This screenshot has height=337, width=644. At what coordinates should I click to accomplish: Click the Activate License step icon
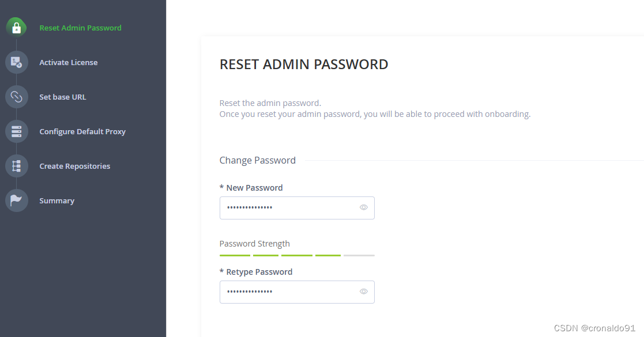tap(16, 62)
